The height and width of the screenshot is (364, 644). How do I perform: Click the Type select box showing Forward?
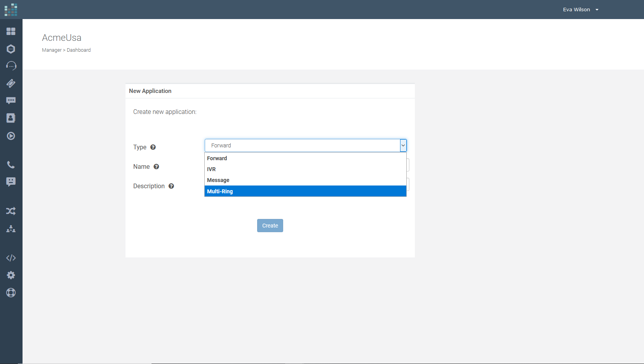[x=305, y=145]
